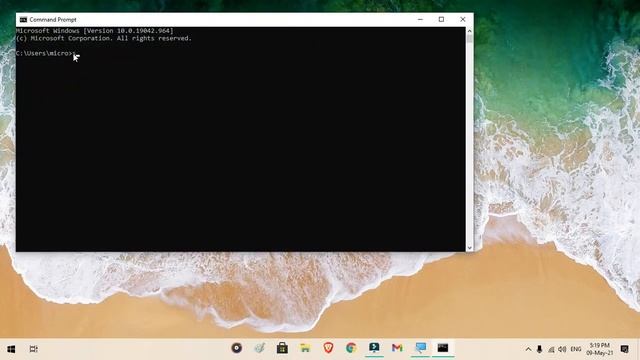The height and width of the screenshot is (360, 640).
Task: Switch the ENG input language indicator
Action: click(576, 349)
